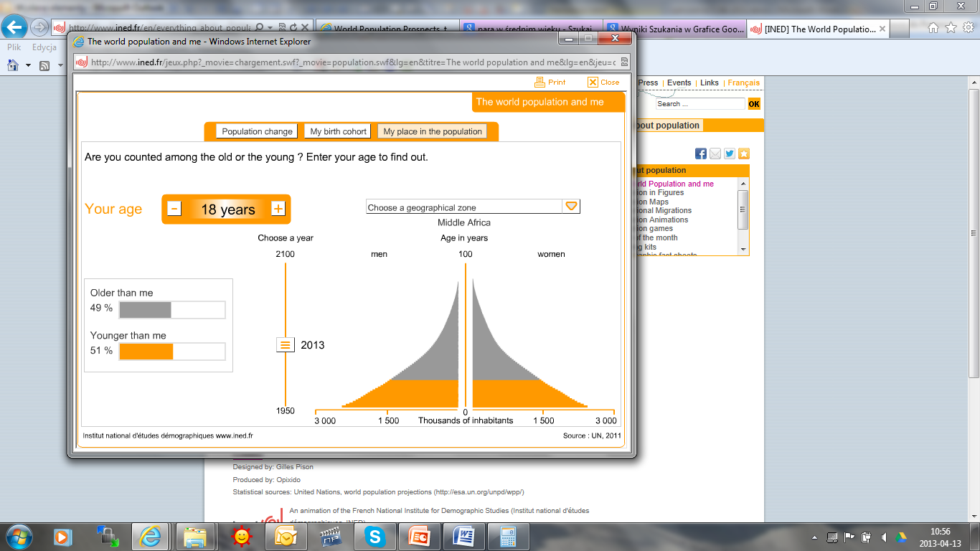Click the OK search button

[754, 104]
